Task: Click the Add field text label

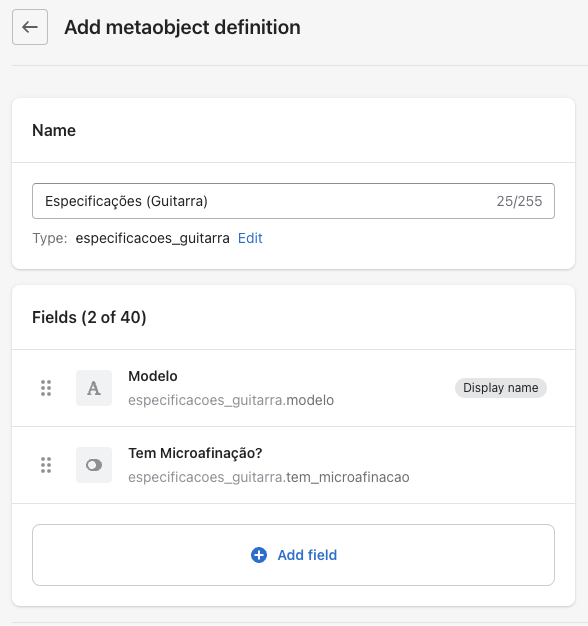Action: (307, 555)
